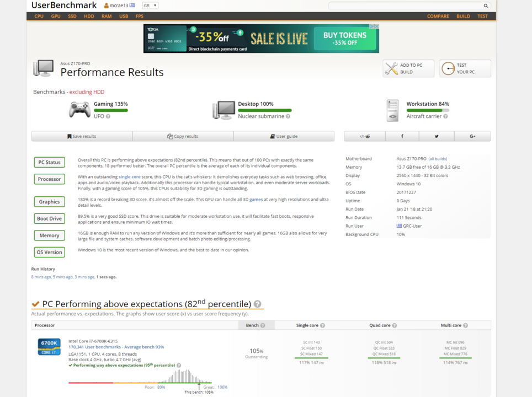Open the GRC-User link
This screenshot has width=532, height=397.
point(412,226)
